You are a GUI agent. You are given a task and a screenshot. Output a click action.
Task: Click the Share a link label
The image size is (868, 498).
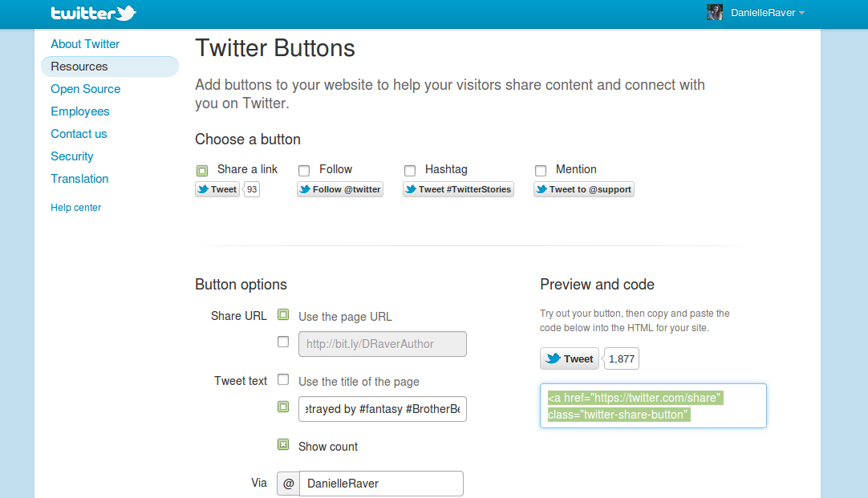point(247,169)
